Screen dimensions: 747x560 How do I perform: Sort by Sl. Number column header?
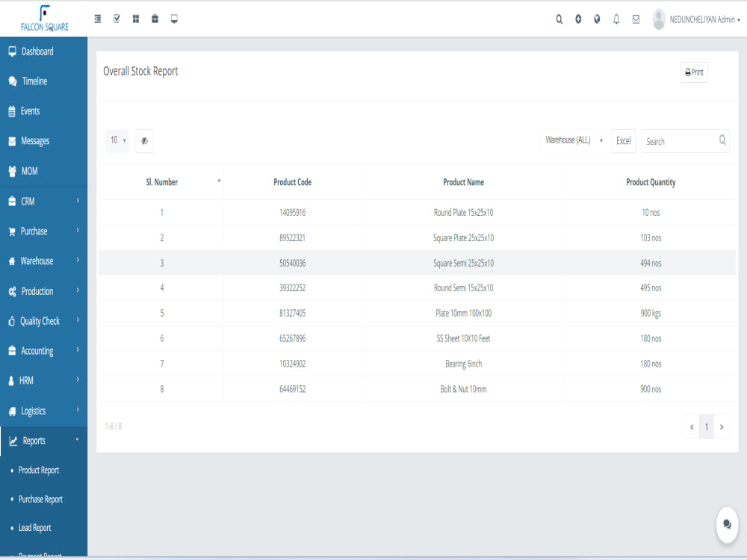161,182
